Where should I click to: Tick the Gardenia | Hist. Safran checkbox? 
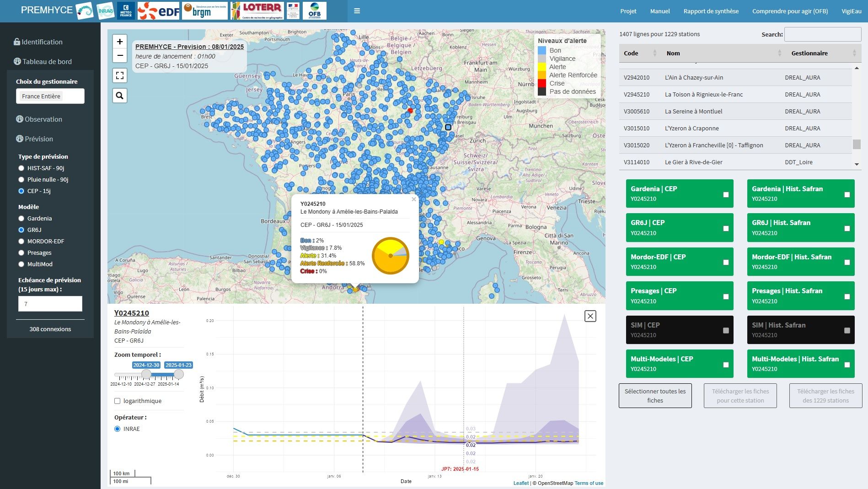pyautogui.click(x=847, y=194)
